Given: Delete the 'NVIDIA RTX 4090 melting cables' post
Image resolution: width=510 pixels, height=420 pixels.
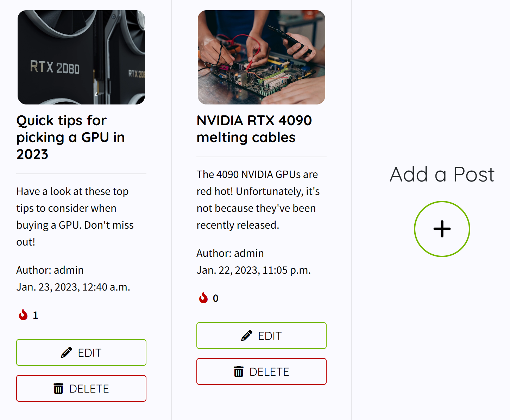Looking at the screenshot, I should tap(262, 371).
